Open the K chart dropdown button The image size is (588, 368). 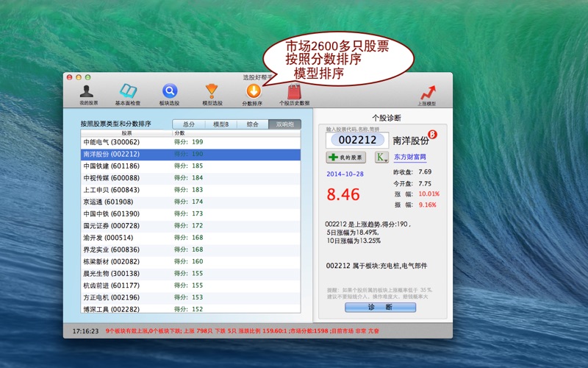[381, 157]
